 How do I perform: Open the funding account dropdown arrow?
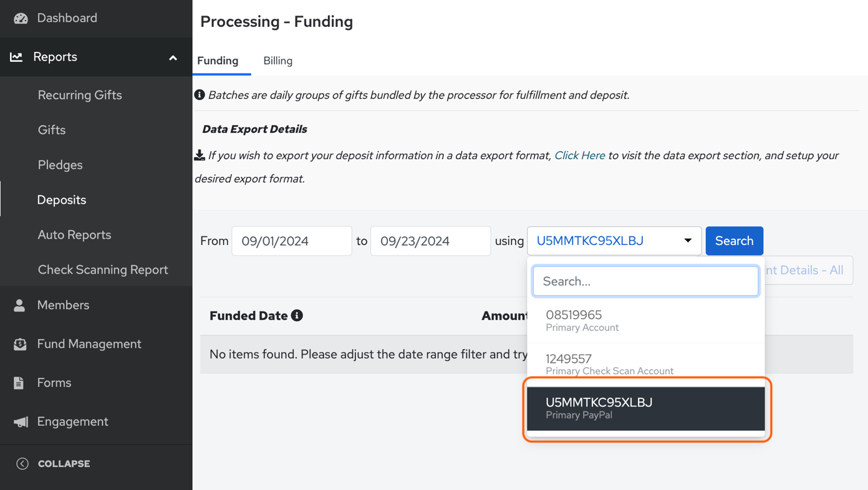[x=687, y=241]
